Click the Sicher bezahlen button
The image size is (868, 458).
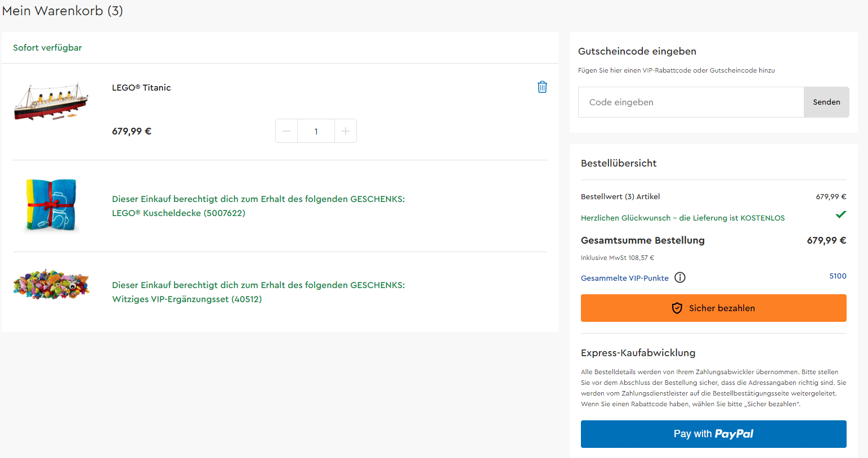coord(714,308)
